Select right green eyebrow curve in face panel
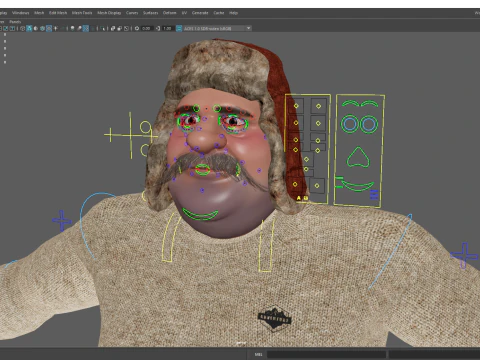This screenshot has height=360, width=480. (x=370, y=104)
